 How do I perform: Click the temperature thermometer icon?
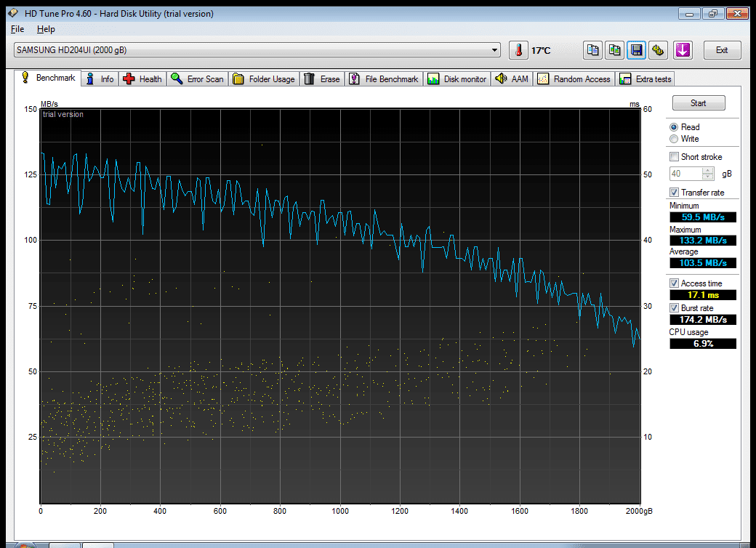pos(518,50)
